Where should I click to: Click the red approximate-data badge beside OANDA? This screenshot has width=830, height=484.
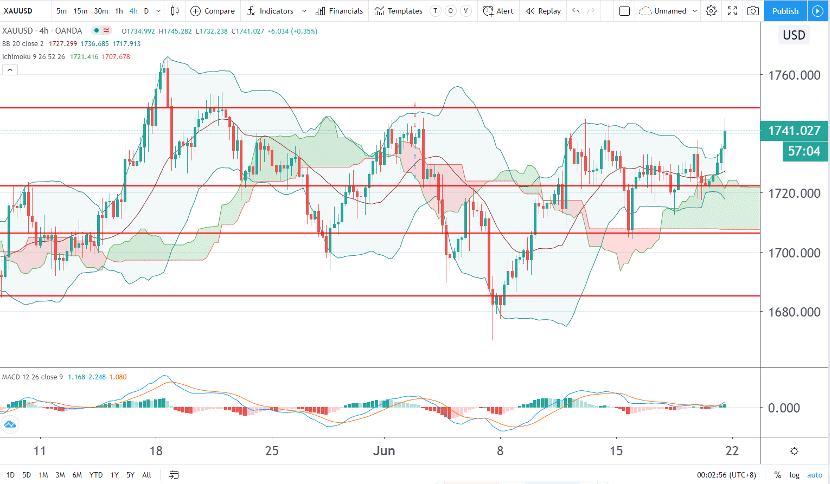[106, 31]
